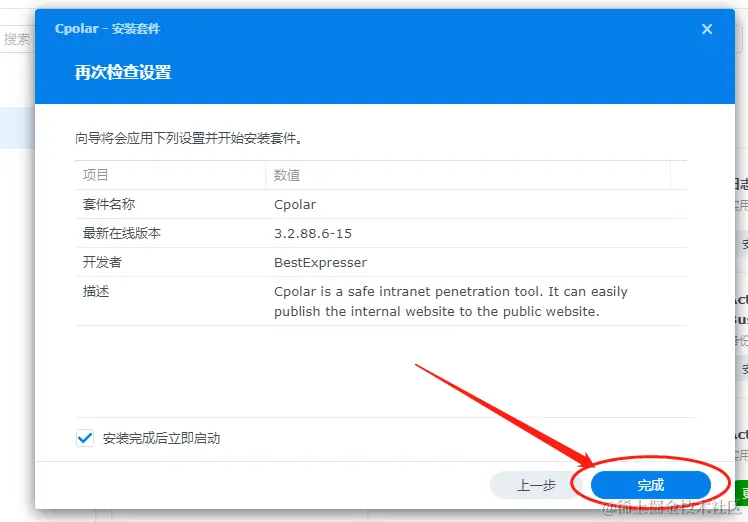Select version value 3.2.88.6-15
Screen dimensions: 748x522
click(x=313, y=233)
